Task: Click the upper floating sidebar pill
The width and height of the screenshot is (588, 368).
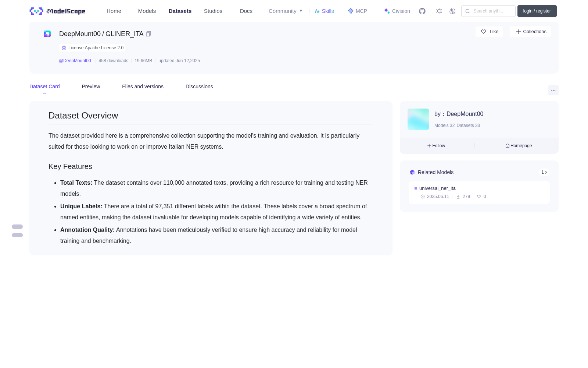Action: pyautogui.click(x=17, y=227)
